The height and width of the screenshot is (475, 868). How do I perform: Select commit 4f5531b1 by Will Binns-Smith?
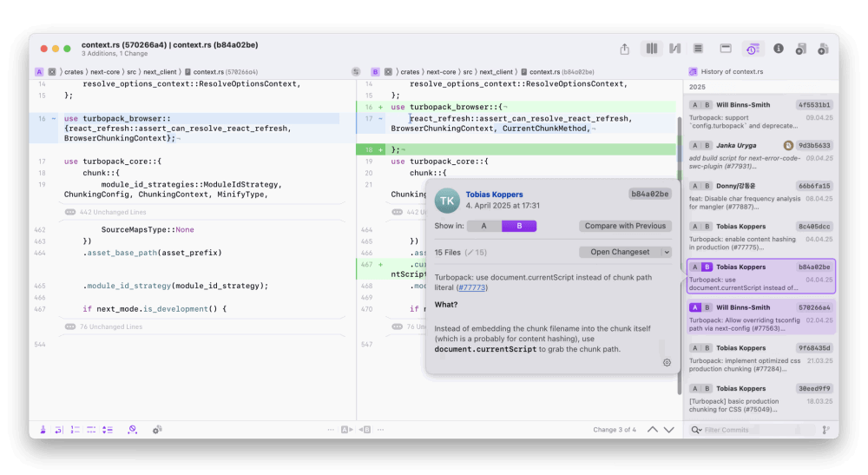point(760,115)
